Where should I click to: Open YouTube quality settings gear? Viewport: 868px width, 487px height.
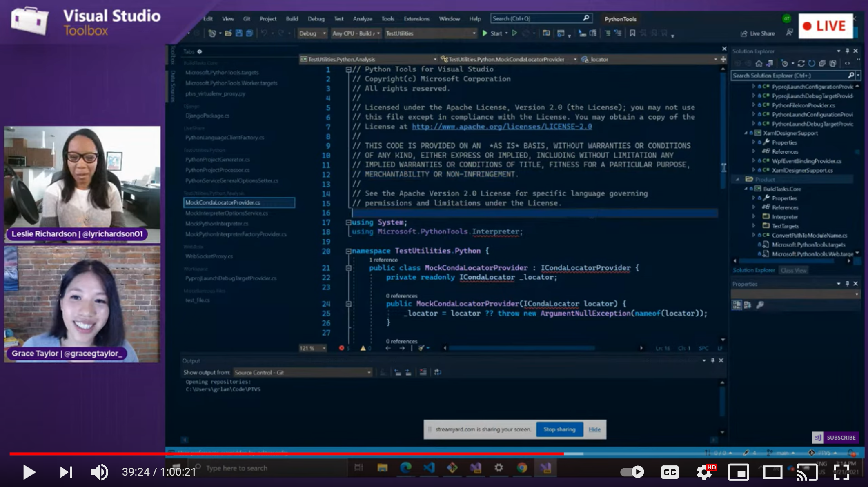(705, 472)
